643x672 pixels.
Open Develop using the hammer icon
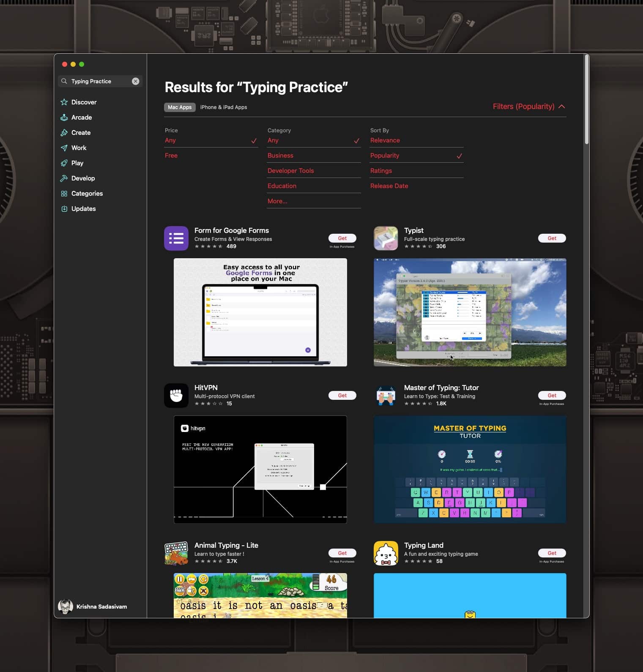[x=64, y=178]
